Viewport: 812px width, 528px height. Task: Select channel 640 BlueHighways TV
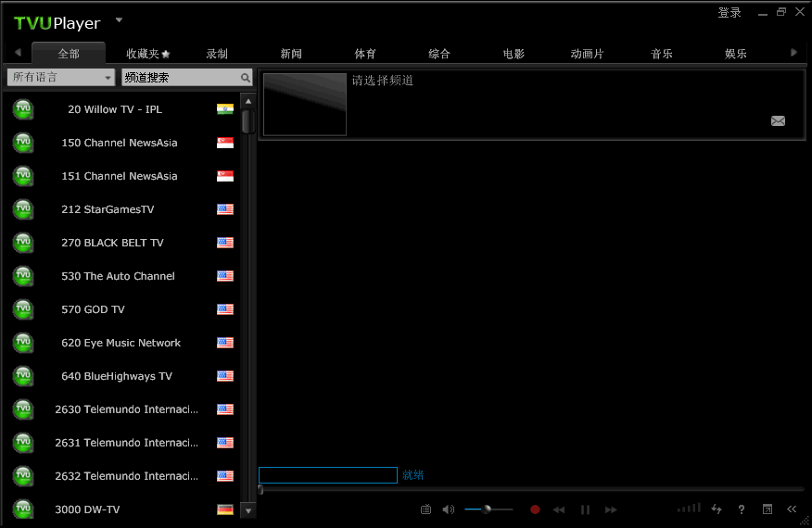tap(123, 376)
